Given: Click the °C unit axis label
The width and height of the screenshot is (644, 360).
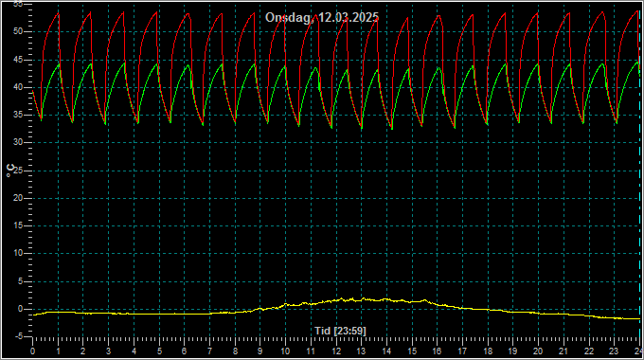Looking at the screenshot, I should coord(10,171).
